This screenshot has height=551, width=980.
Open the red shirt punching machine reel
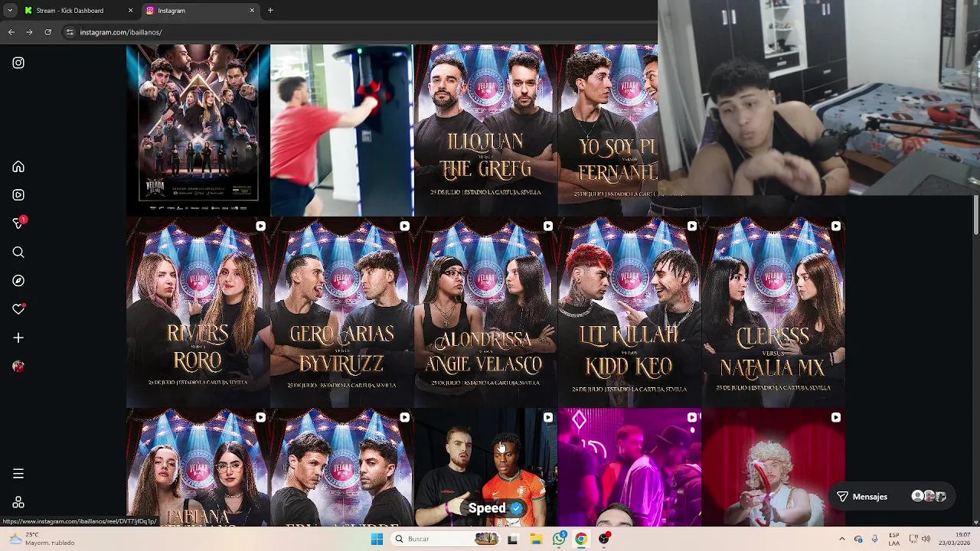coord(341,130)
